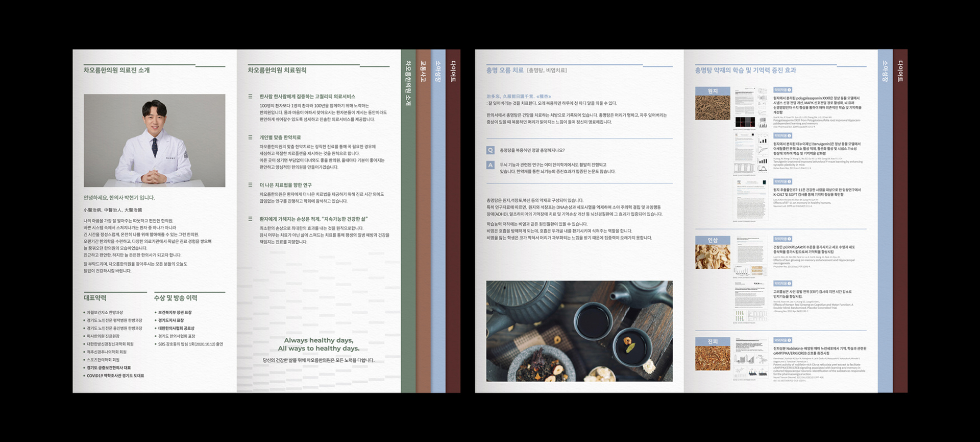Image resolution: width=980 pixels, height=442 pixels.
Task: Click the doctor portrait photo
Action: tap(154, 141)
